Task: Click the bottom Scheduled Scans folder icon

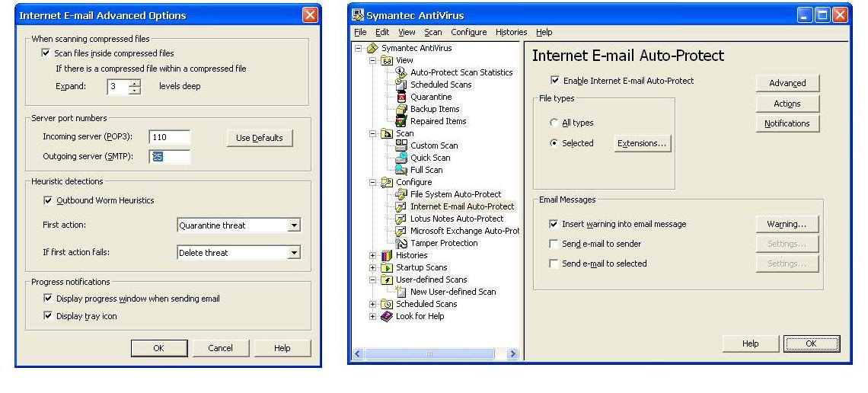Action: click(387, 304)
